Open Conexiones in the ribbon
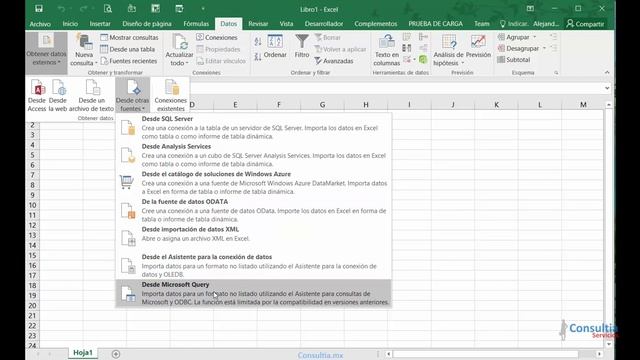The width and height of the screenshot is (640, 360). coord(217,37)
